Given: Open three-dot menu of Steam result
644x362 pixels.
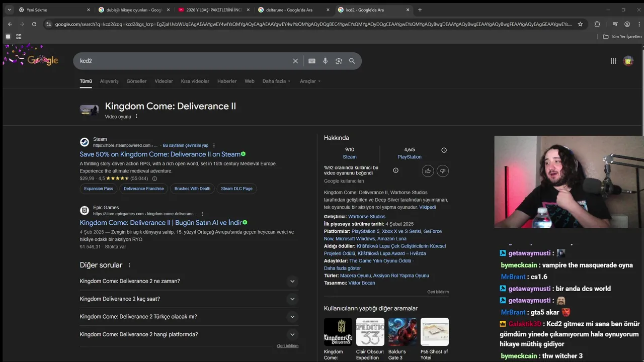Looking at the screenshot, I should point(214,145).
